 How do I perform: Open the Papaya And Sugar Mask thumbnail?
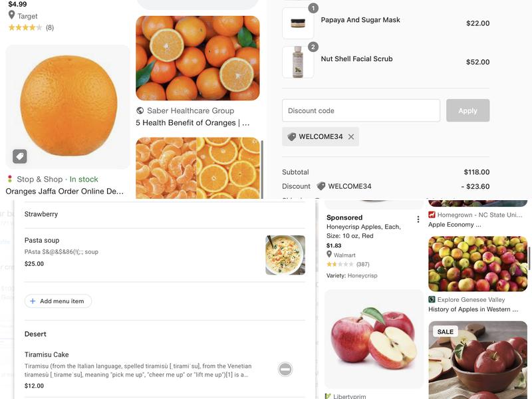click(x=298, y=23)
